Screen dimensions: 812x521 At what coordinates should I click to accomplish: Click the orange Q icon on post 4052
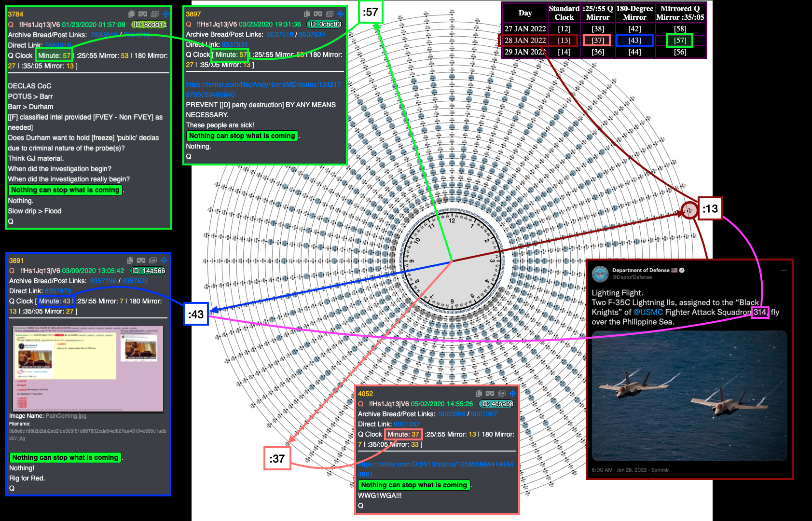360,404
